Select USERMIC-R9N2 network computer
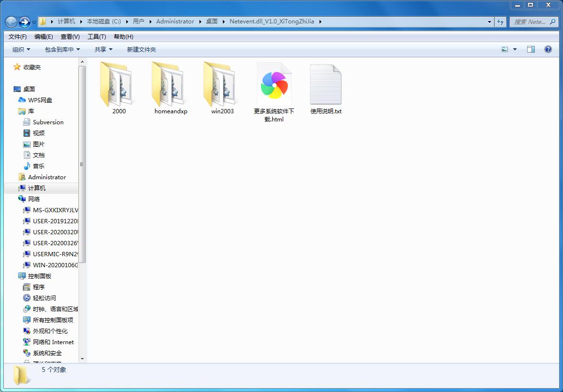563x392 pixels. pyautogui.click(x=55, y=254)
